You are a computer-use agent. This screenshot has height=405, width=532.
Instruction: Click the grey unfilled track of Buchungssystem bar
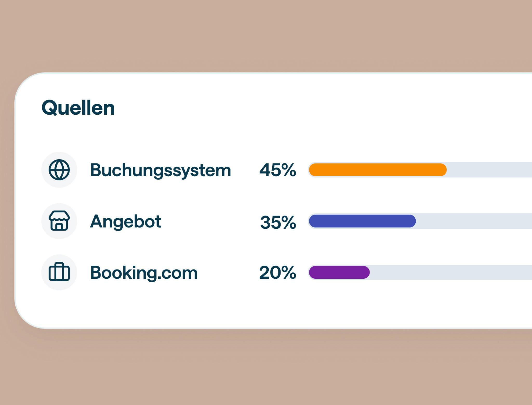[488, 170]
